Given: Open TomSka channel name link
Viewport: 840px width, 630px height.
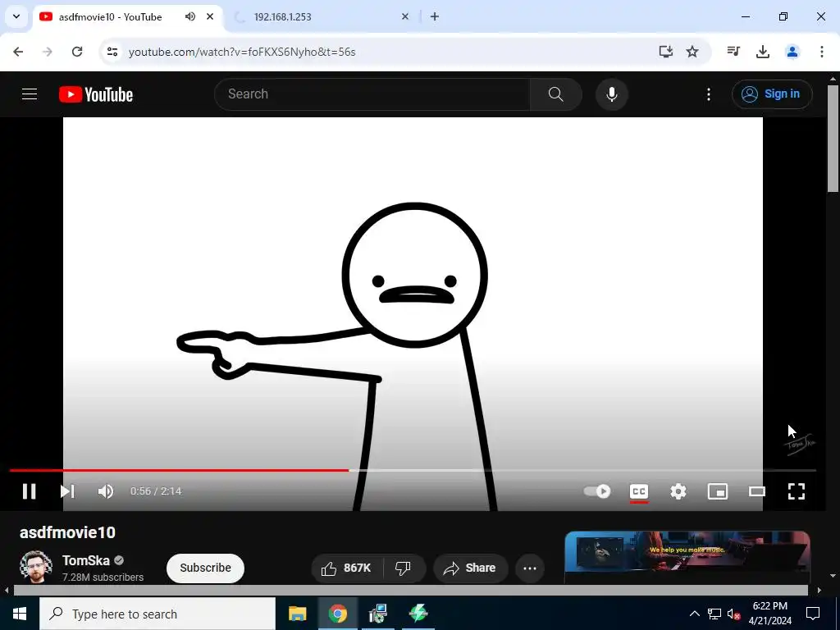Looking at the screenshot, I should [x=85, y=560].
